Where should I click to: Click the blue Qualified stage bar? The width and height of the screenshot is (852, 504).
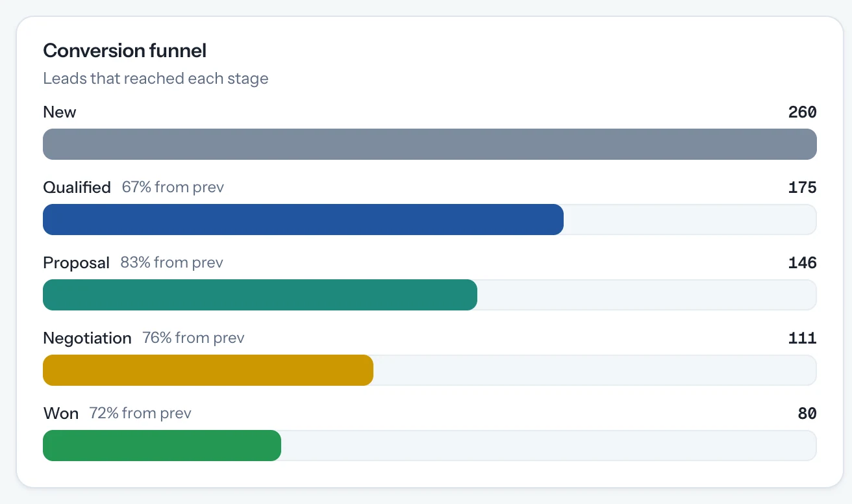303,220
